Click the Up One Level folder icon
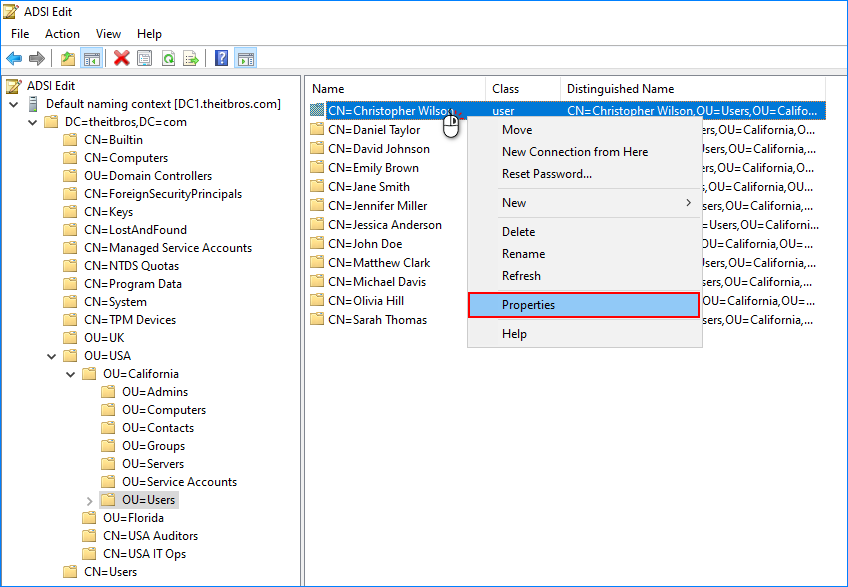848x587 pixels. [68, 58]
